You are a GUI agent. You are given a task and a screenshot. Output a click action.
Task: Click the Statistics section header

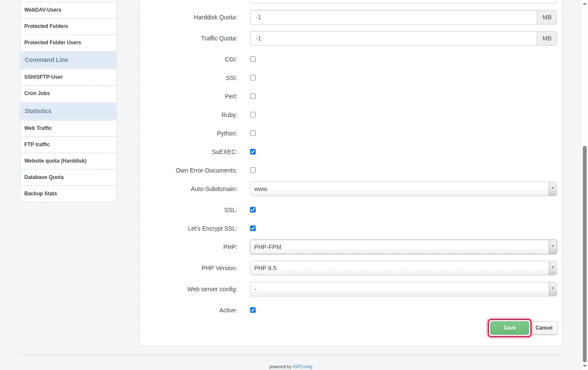point(68,111)
